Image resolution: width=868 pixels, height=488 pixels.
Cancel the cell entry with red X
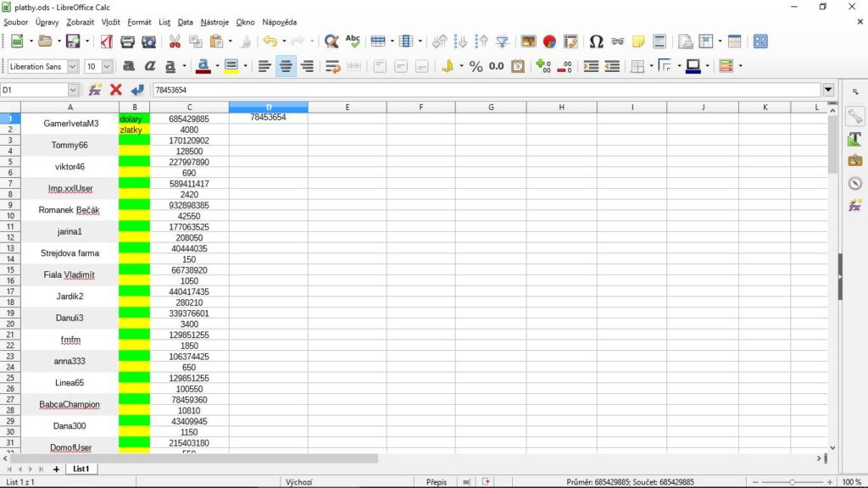116,89
